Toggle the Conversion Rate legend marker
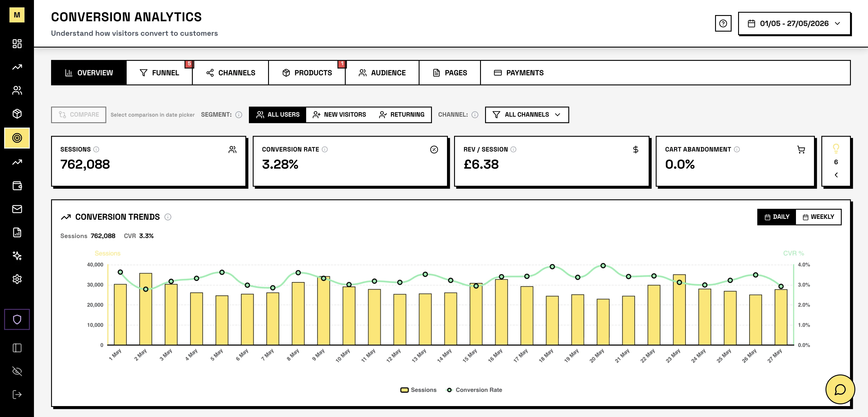The height and width of the screenshot is (417, 868). [449, 390]
